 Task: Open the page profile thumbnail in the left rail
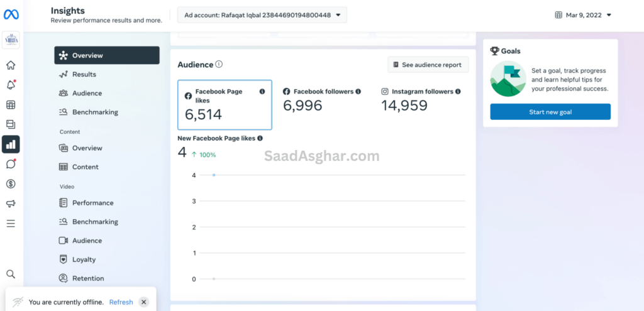pyautogui.click(x=11, y=40)
